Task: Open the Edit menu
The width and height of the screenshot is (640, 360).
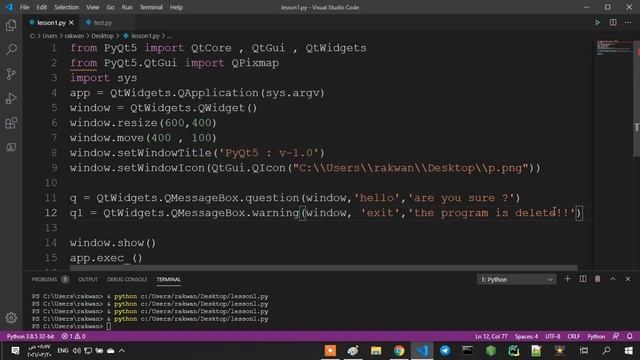Action: pyautogui.click(x=42, y=7)
